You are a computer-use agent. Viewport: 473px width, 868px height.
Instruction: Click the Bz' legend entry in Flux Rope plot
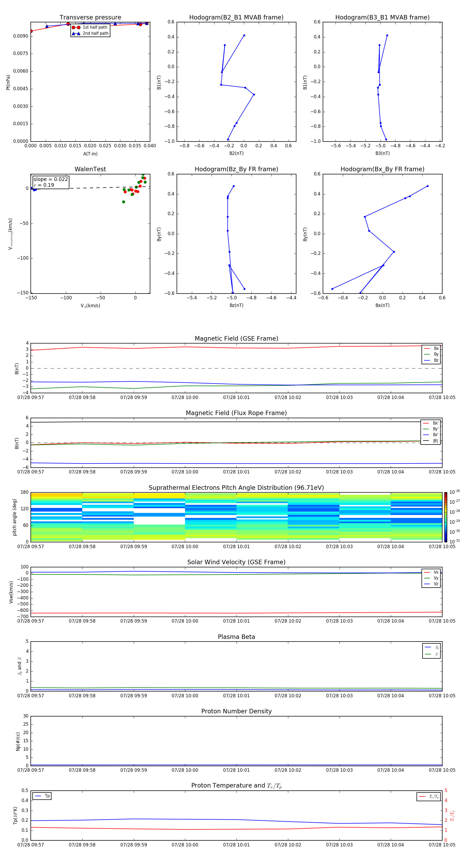[x=431, y=435]
